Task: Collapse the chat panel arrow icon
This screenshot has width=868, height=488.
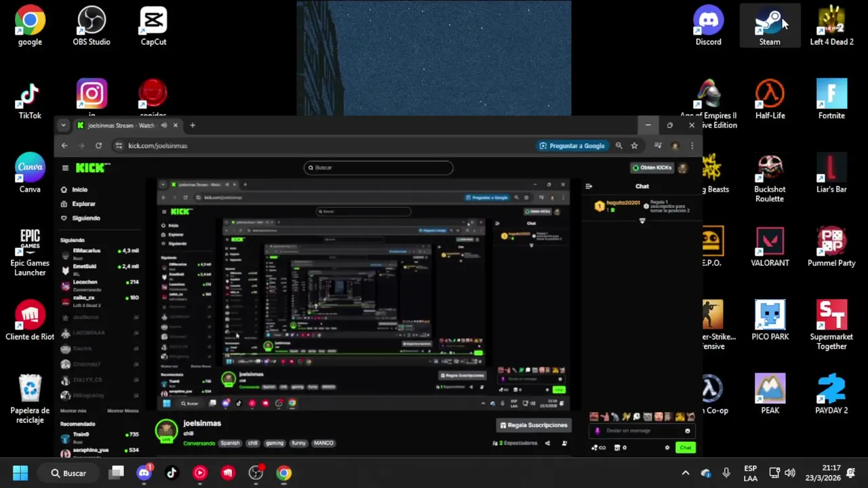Action: (589, 186)
